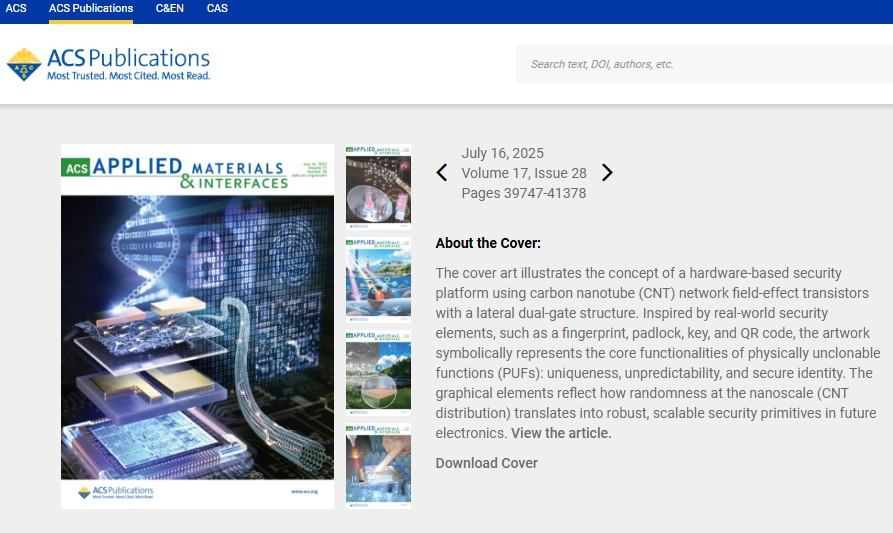Click the Volume 17, Issue 28 text
The height and width of the screenshot is (533, 893).
(524, 173)
